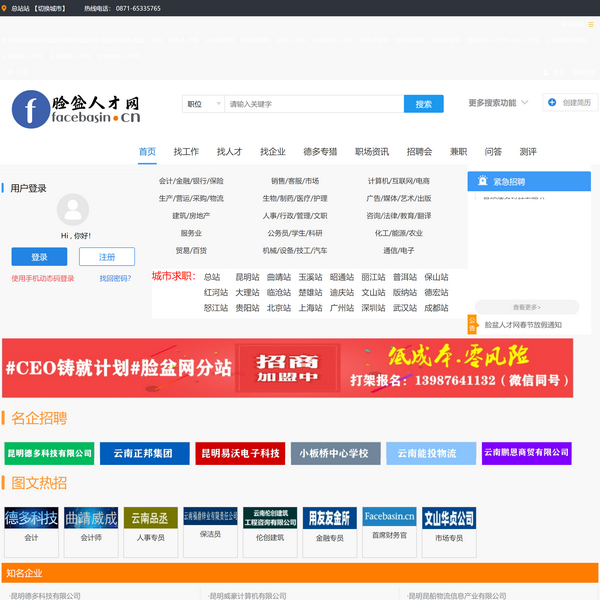Click the plus icon beside 创建简历
Screen dimensions: 600x600
click(552, 102)
